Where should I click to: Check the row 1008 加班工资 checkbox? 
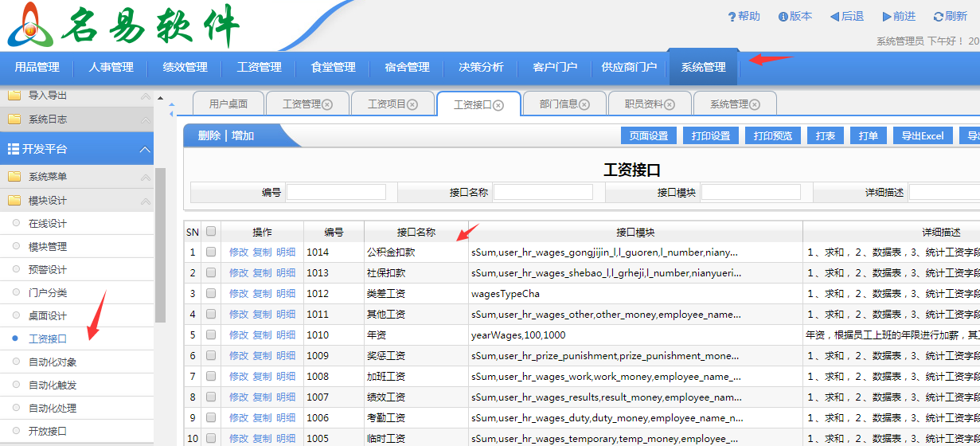click(x=211, y=376)
